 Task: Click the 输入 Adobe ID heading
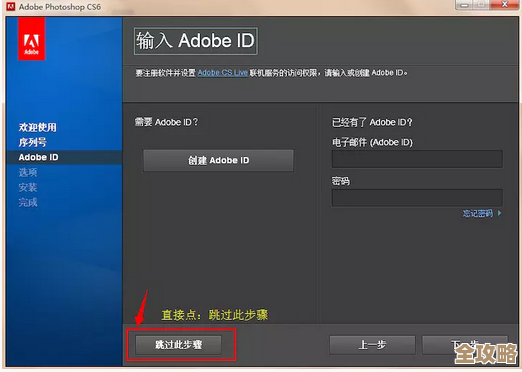[x=195, y=41]
